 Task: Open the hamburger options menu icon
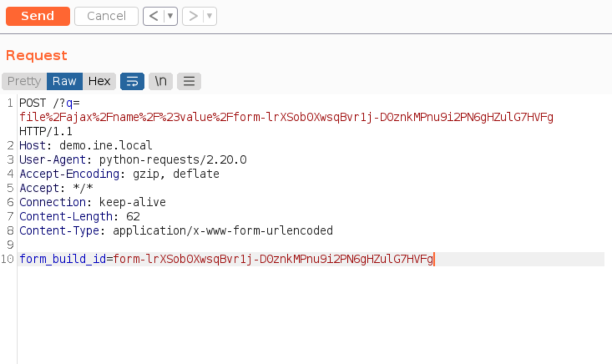pos(189,81)
